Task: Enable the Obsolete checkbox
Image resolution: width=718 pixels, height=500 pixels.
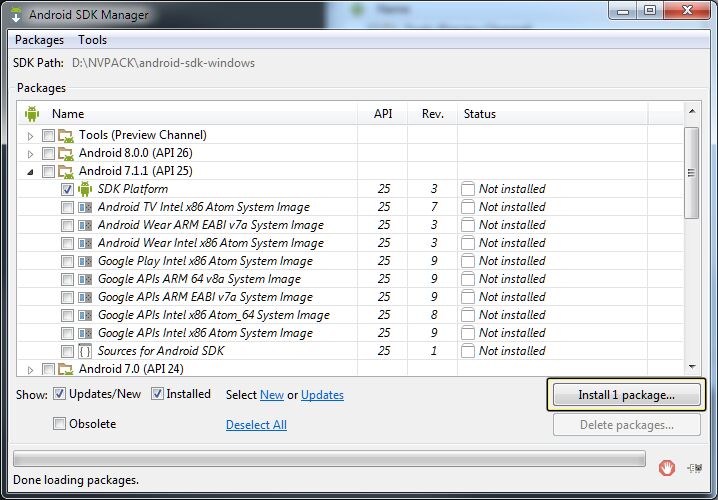Action: (x=59, y=424)
